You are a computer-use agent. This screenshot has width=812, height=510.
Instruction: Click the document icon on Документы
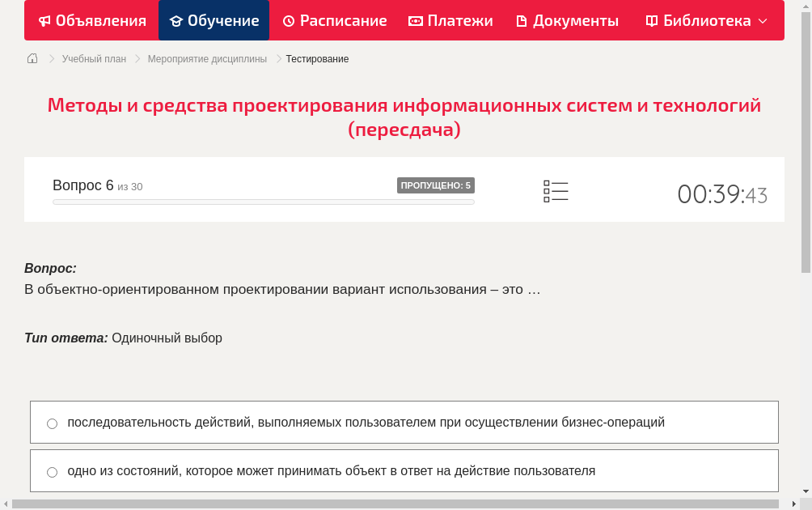click(522, 20)
